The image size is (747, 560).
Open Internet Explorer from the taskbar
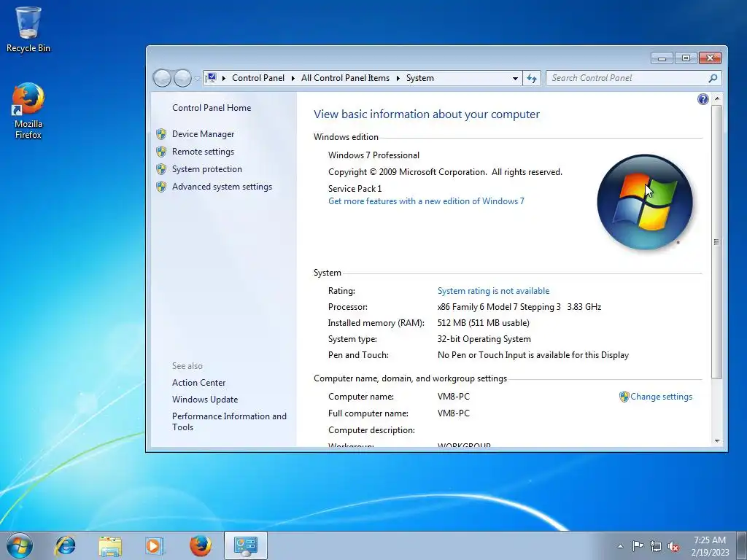point(65,545)
